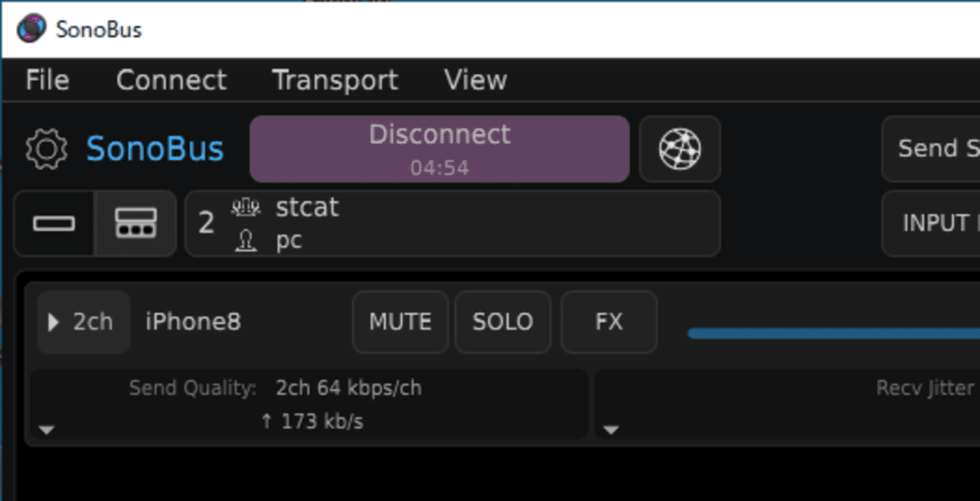Solo the iPhone8 peer
This screenshot has width=980, height=501.
coord(503,322)
